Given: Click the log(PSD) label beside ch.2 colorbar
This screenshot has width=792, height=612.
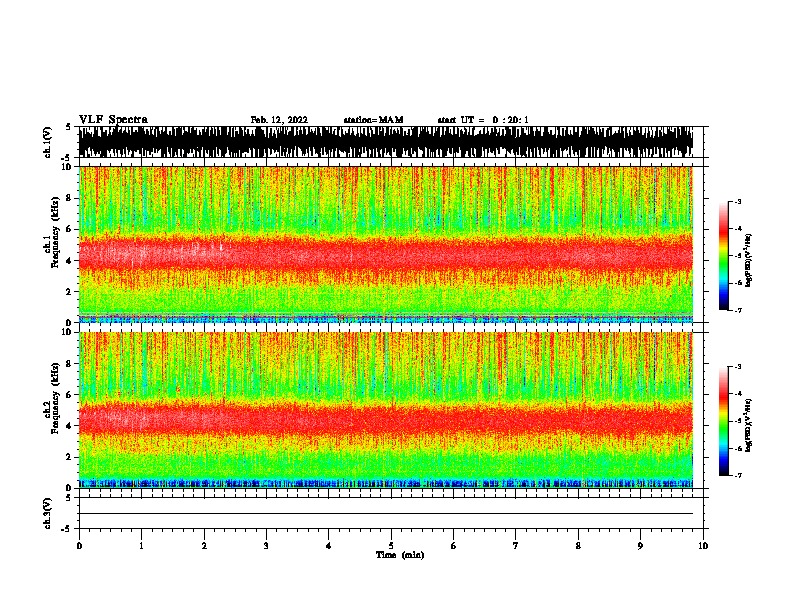Looking at the screenshot, I should tap(748, 425).
